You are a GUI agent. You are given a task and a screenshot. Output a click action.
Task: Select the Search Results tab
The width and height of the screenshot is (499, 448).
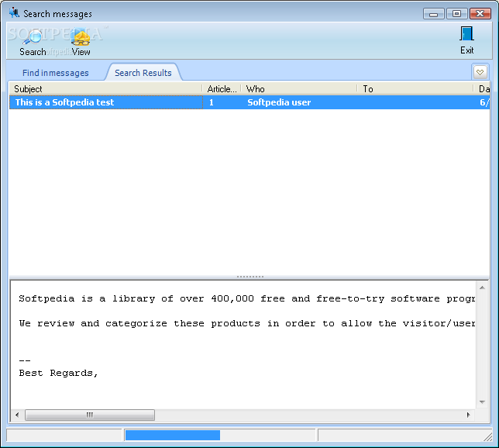tap(143, 73)
